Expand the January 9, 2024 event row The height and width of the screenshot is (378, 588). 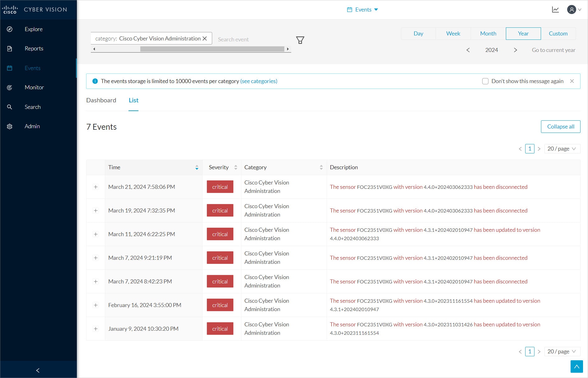point(96,329)
